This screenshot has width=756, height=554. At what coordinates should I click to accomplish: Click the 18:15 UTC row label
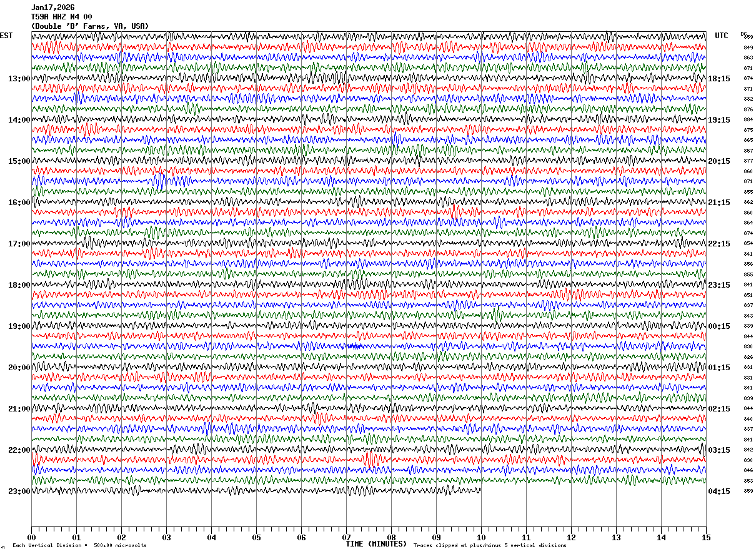[x=719, y=79]
